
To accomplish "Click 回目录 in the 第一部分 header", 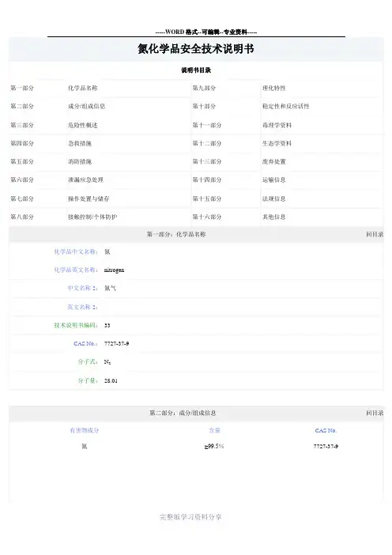I will (x=375, y=234).
